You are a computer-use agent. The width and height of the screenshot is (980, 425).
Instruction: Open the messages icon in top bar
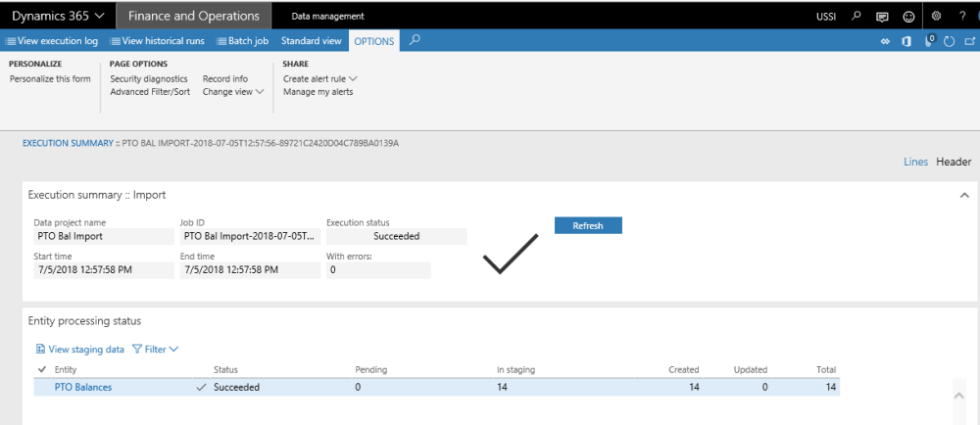click(x=883, y=16)
